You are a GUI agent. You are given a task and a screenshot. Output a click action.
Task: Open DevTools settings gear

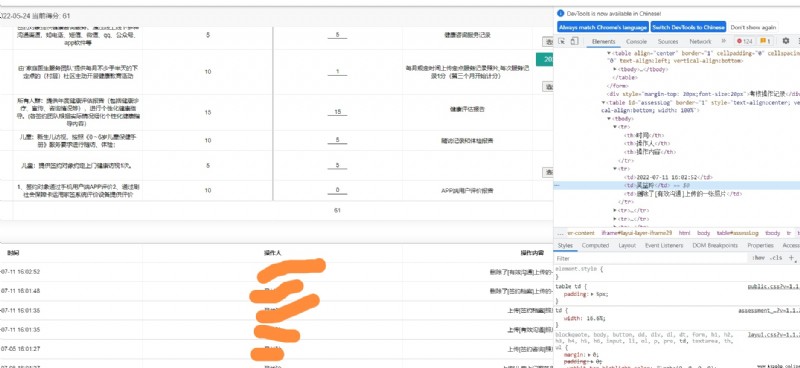(x=786, y=41)
